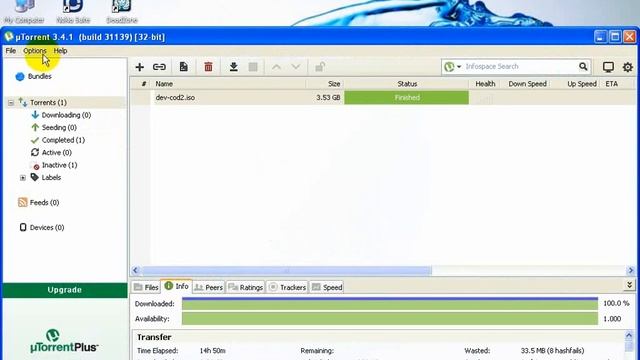Sort by Down Speed column header
Image resolution: width=640 pixels, height=360 pixels.
(527, 84)
